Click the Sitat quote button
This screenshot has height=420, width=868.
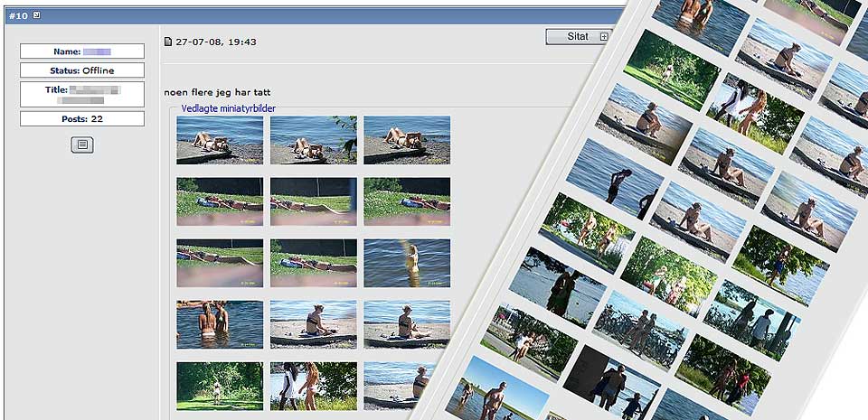[579, 36]
